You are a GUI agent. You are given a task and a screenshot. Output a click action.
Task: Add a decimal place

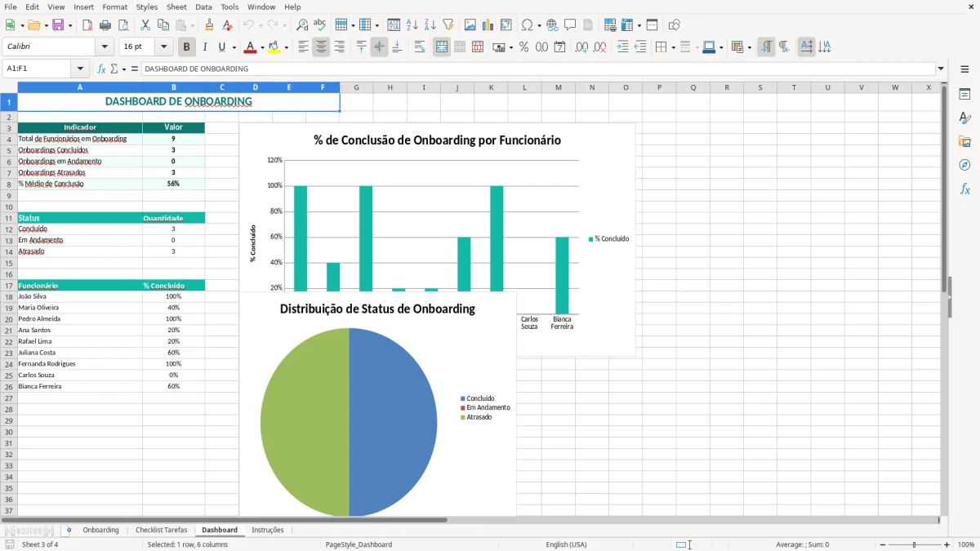tap(581, 47)
